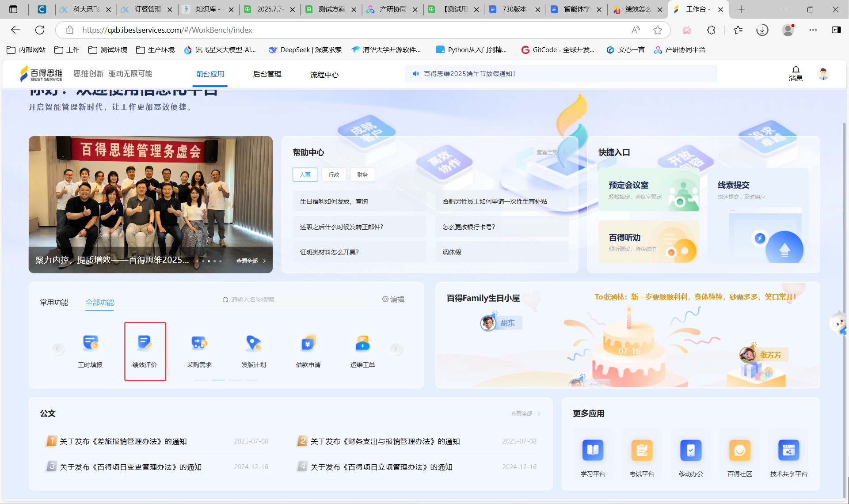The image size is (849, 504).
Task: Open browser settings and more menu
Action: coord(813,30)
